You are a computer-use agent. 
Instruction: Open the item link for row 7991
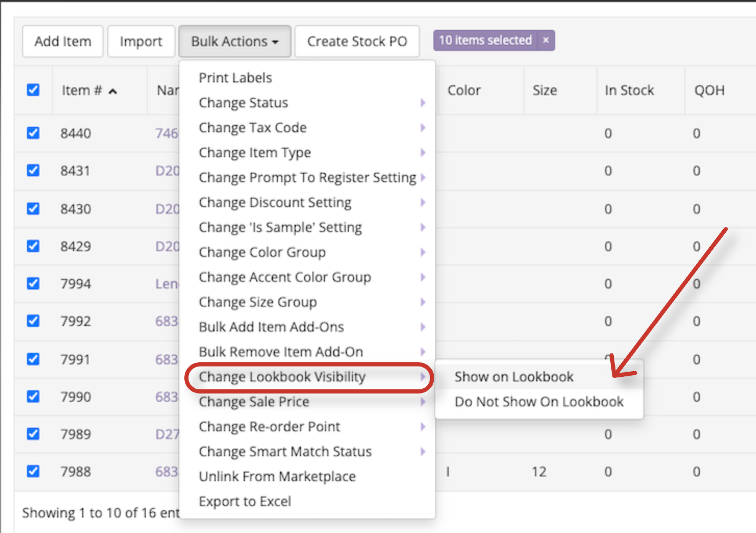[168, 359]
